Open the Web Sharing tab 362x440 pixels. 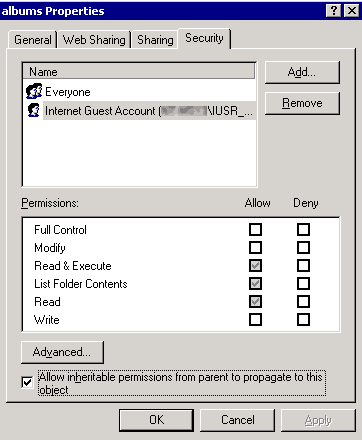tap(94, 40)
